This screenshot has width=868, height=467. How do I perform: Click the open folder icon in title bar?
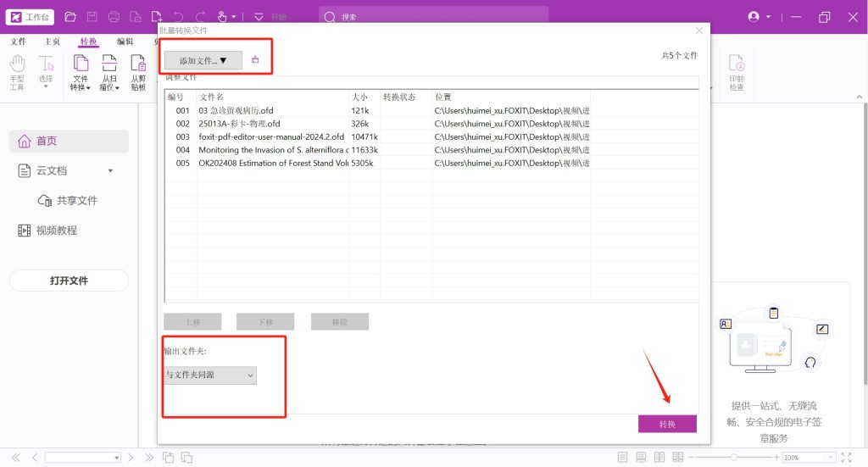coord(70,17)
